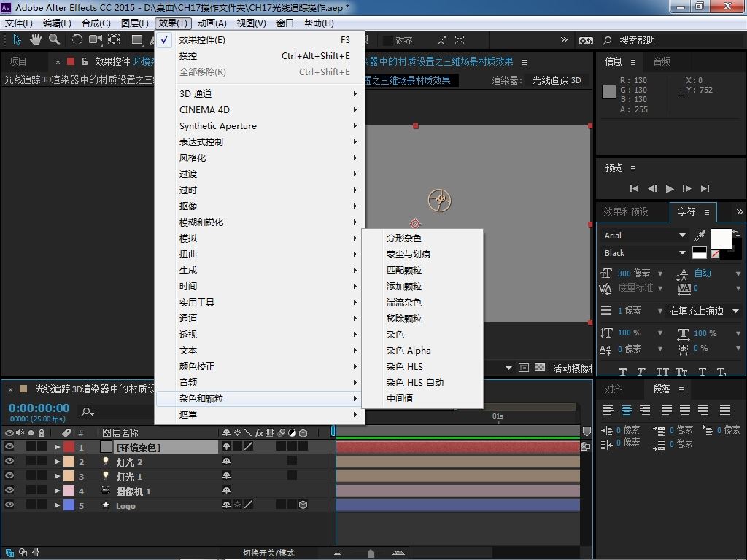The image size is (747, 560).
Task: Click the 01s mark on timeline ruler
Action: pyautogui.click(x=498, y=416)
